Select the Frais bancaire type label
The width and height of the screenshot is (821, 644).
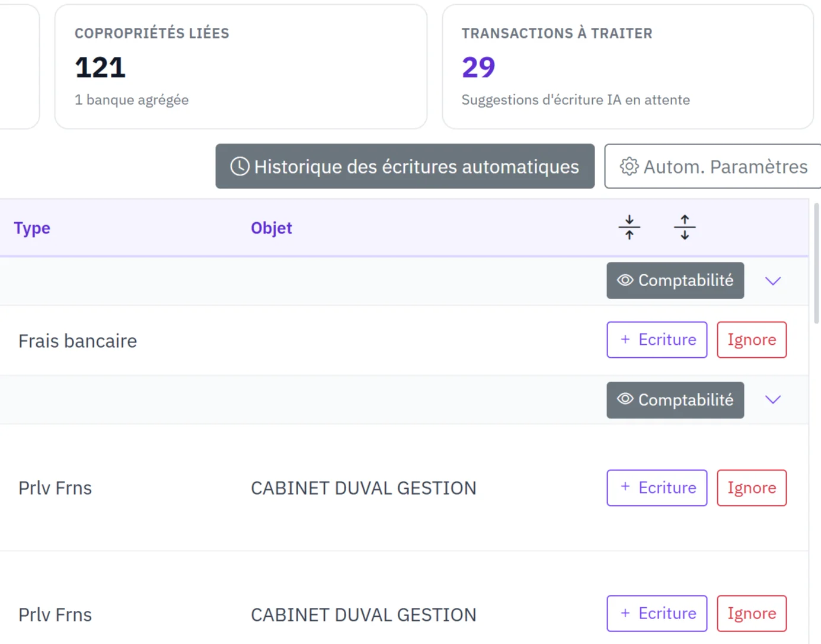[x=78, y=341]
